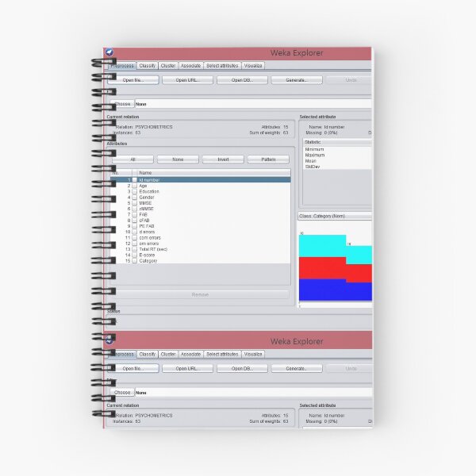Click the Maximum statistic row

[338, 155]
